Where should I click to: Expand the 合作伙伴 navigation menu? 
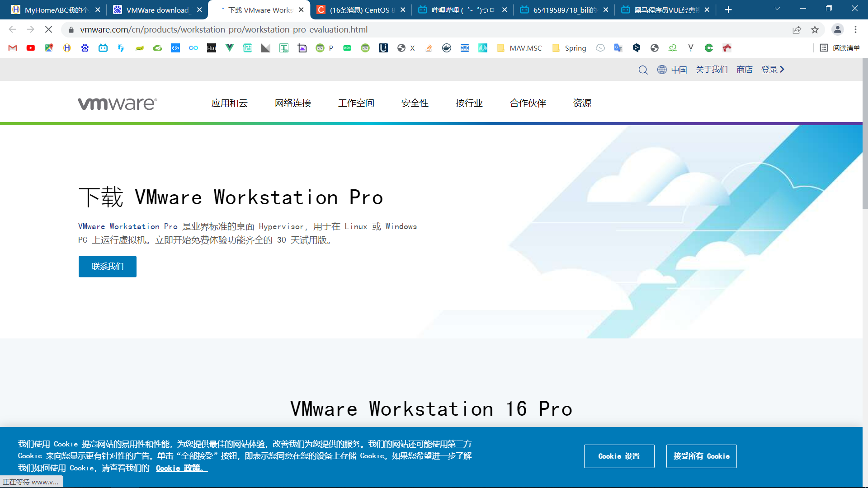528,103
